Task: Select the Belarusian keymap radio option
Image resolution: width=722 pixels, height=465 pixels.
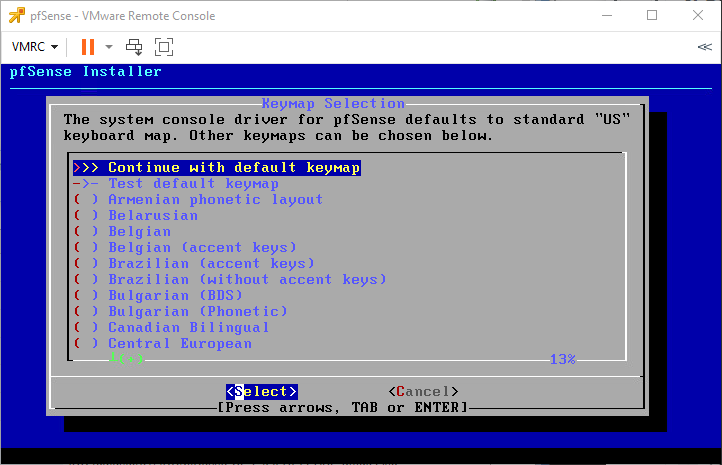Action: pyautogui.click(x=135, y=215)
